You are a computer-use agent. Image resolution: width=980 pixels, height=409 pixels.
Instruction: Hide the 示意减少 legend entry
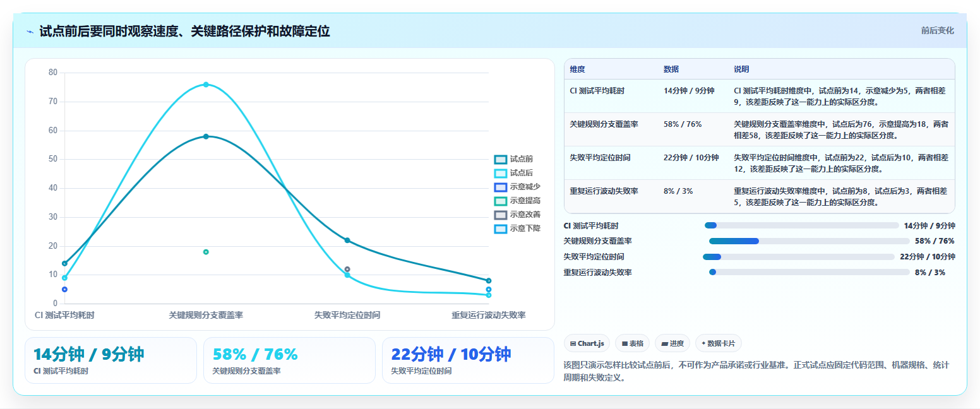pyautogui.click(x=517, y=187)
